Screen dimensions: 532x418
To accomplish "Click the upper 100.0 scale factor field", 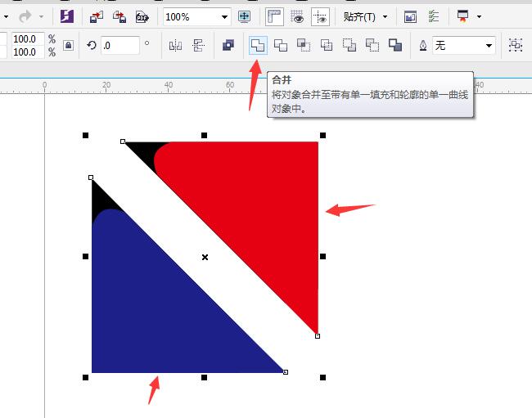I will tap(28, 38).
